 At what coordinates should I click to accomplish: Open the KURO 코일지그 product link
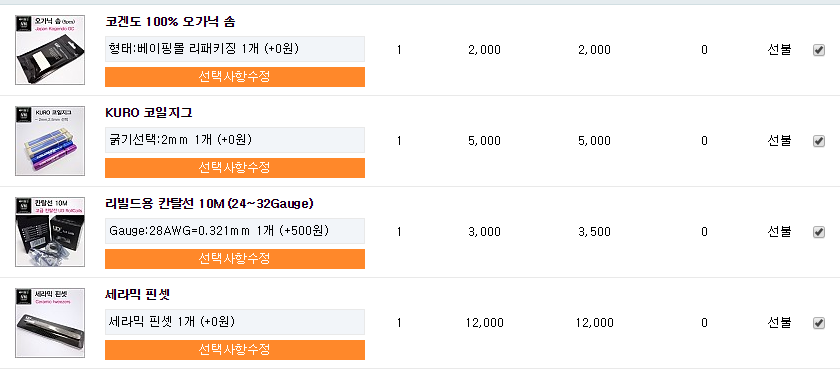(x=149, y=113)
